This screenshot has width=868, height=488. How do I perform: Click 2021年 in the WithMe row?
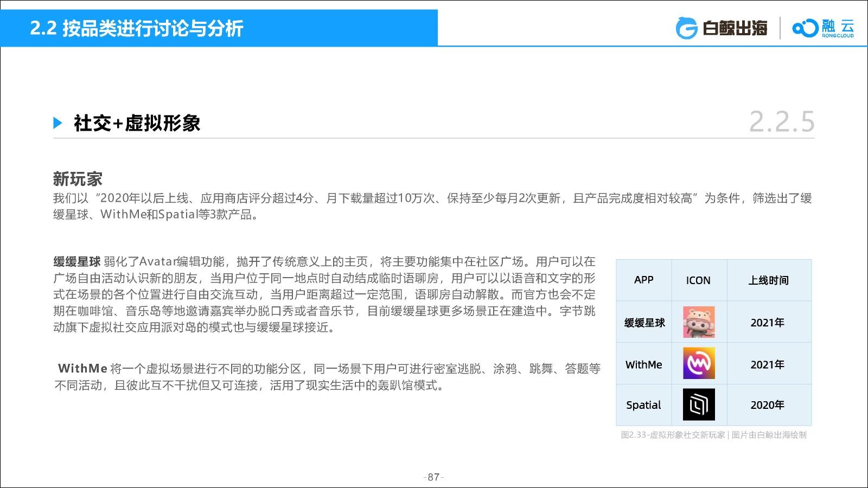click(x=768, y=364)
